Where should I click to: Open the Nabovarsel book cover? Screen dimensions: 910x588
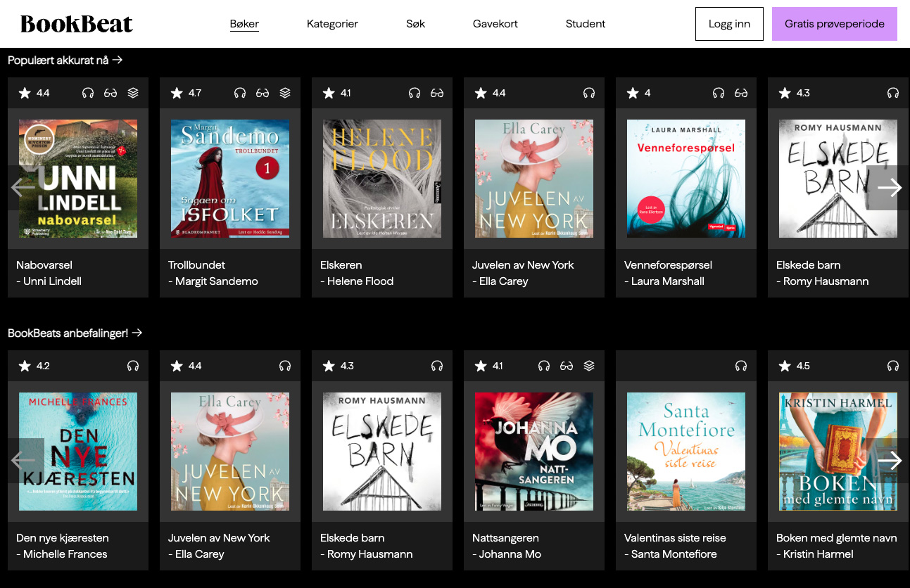click(x=78, y=179)
